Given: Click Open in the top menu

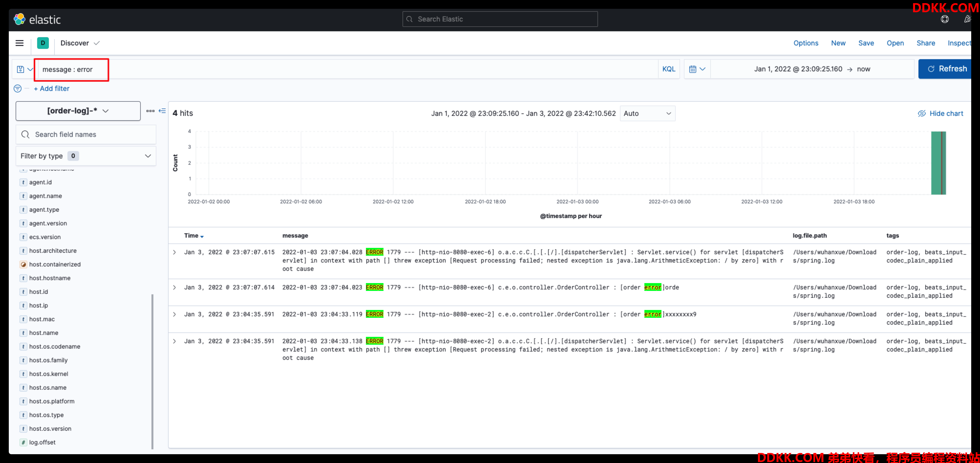Looking at the screenshot, I should [x=895, y=43].
